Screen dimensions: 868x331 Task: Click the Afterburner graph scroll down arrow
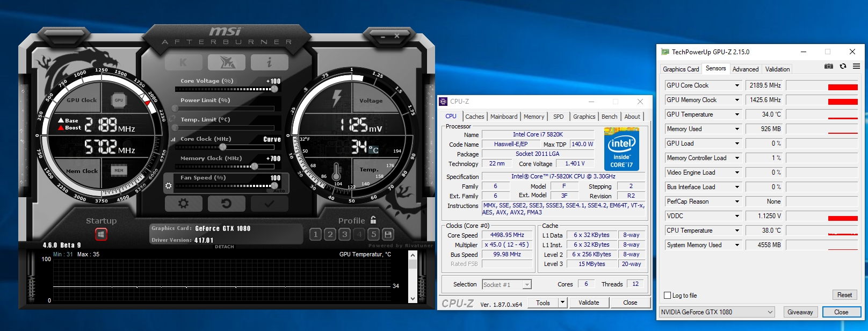click(x=413, y=299)
